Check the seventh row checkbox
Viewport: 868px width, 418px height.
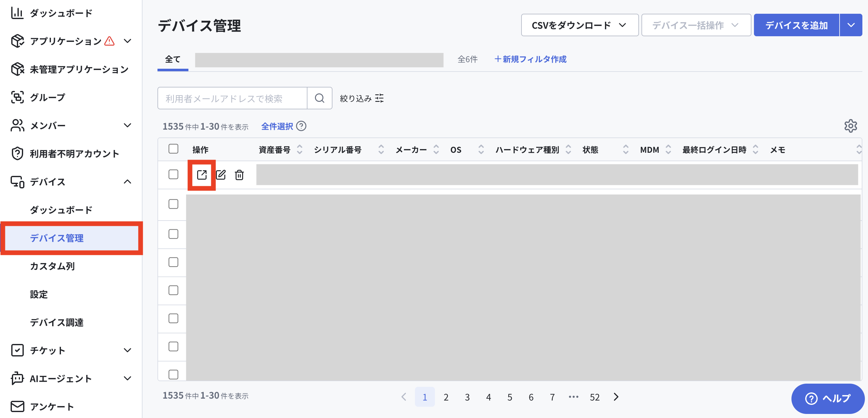tap(173, 346)
